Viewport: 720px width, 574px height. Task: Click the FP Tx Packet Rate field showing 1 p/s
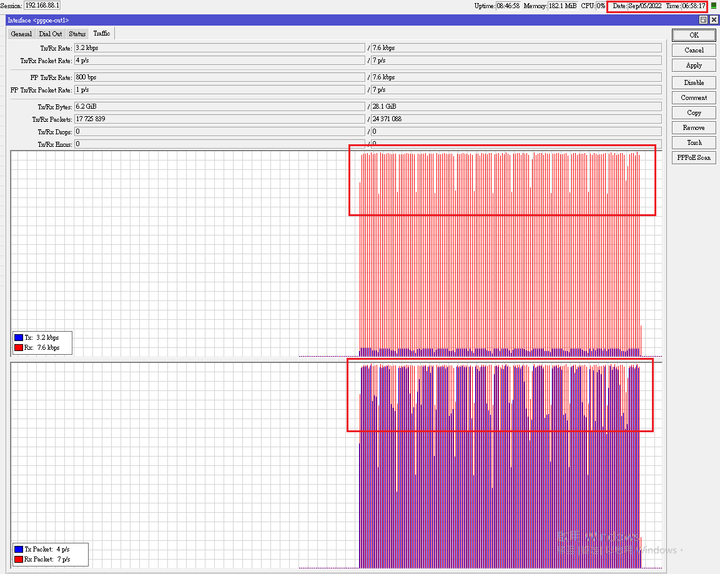(x=219, y=90)
